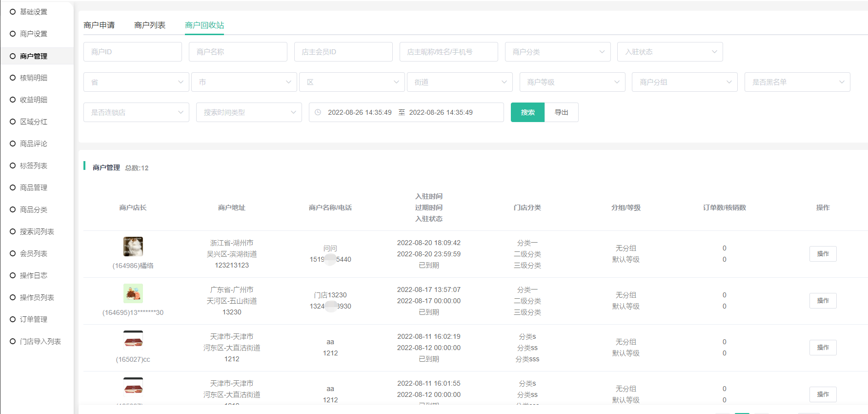The height and width of the screenshot is (414, 868).
Task: Open 核销明细 from the sidebar
Action: click(34, 78)
